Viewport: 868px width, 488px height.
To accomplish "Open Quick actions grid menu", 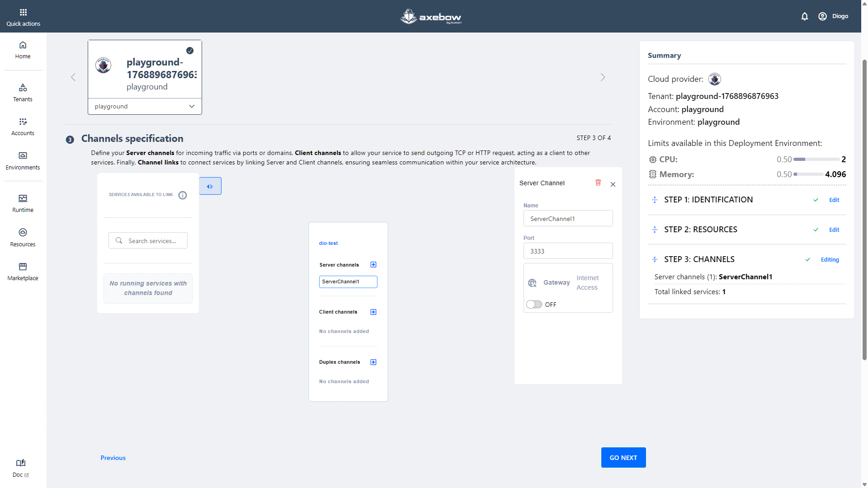I will coord(23,13).
